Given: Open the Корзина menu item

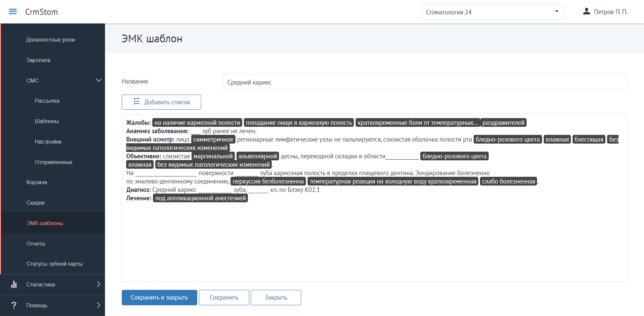Looking at the screenshot, I should [37, 182].
